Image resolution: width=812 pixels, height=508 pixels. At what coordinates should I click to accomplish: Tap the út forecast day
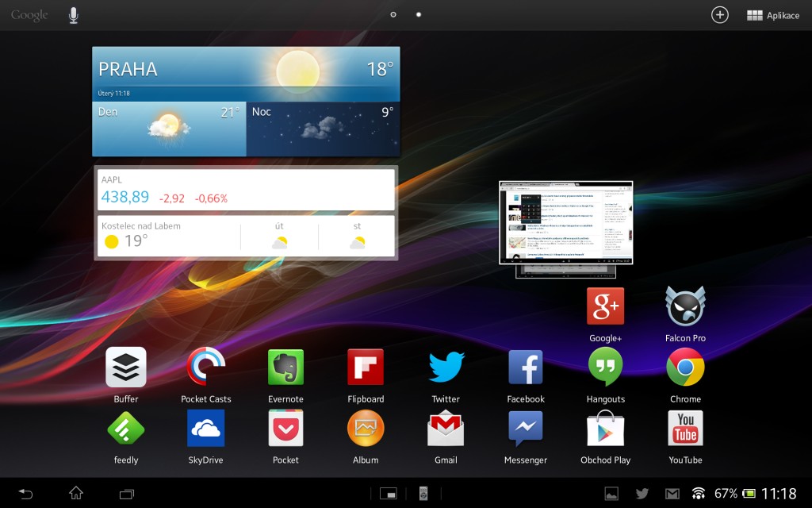[x=279, y=237]
